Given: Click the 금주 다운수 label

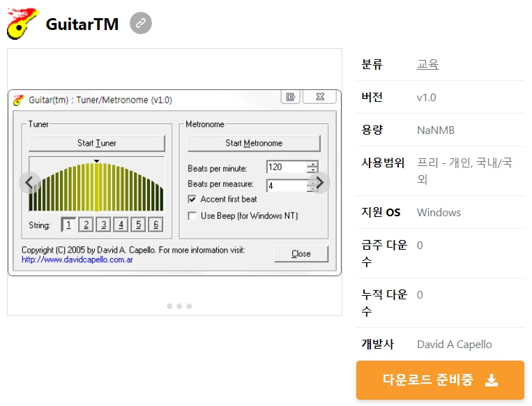Looking at the screenshot, I should tap(384, 253).
